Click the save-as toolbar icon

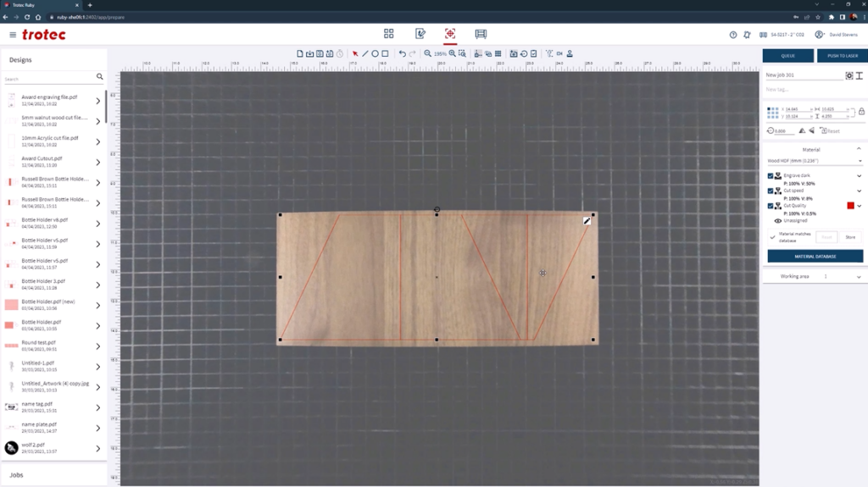330,53
